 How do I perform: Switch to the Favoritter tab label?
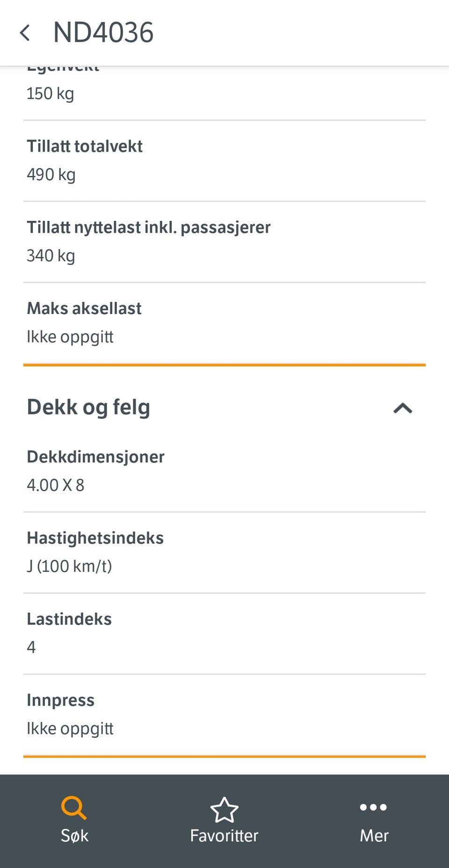[224, 836]
